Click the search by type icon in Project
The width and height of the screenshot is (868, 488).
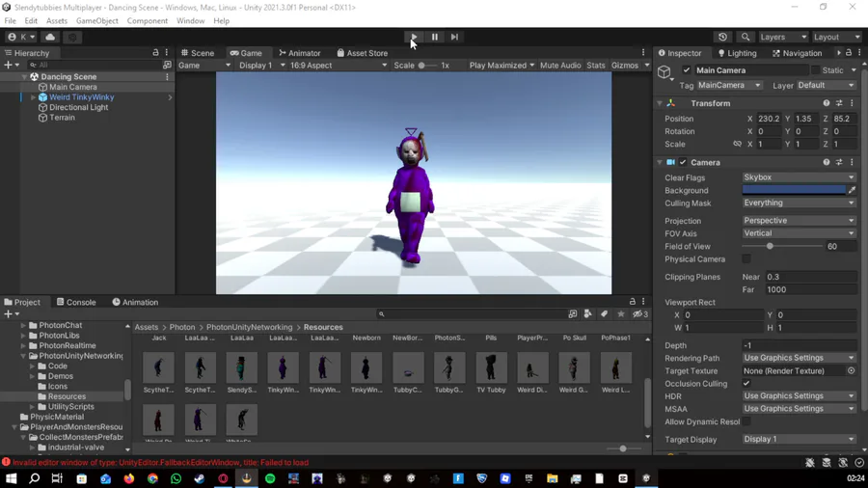[588, 314]
